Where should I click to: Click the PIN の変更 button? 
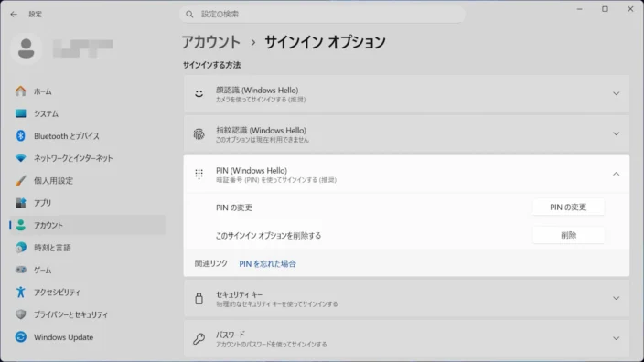coord(568,208)
